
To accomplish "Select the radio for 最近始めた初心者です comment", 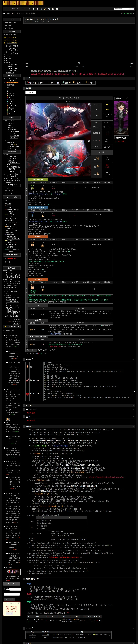I will [5, 448].
